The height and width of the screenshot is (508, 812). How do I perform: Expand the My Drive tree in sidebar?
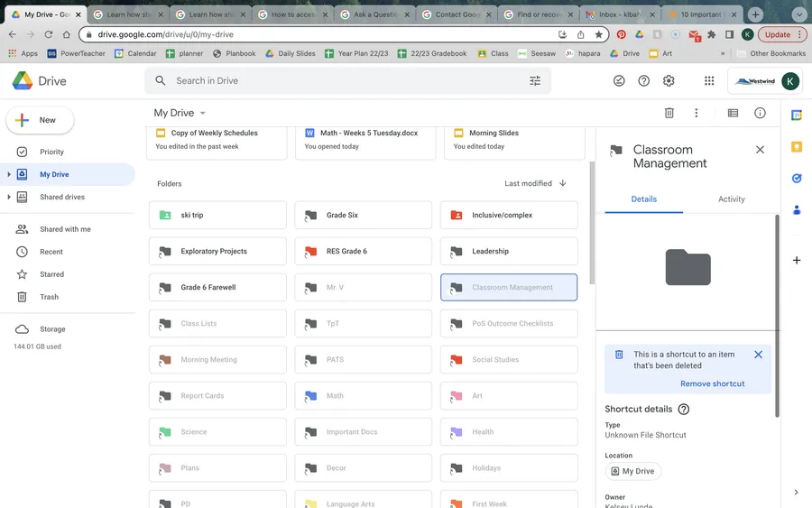pos(9,174)
